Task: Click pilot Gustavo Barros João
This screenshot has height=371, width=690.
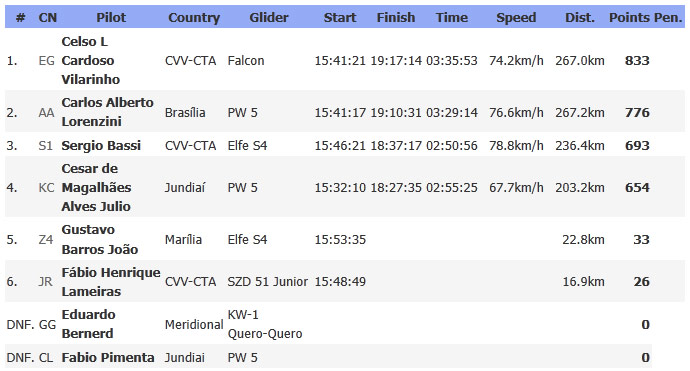Action: (99, 239)
